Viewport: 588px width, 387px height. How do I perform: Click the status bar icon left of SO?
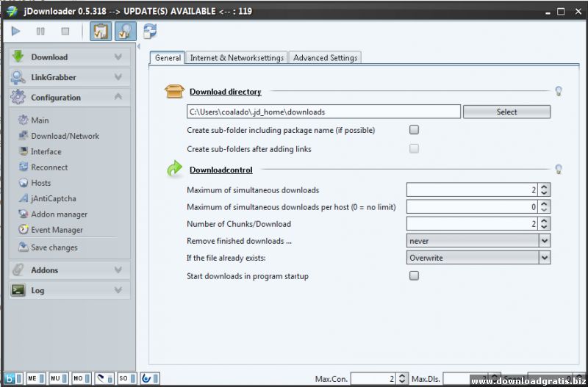(104, 378)
